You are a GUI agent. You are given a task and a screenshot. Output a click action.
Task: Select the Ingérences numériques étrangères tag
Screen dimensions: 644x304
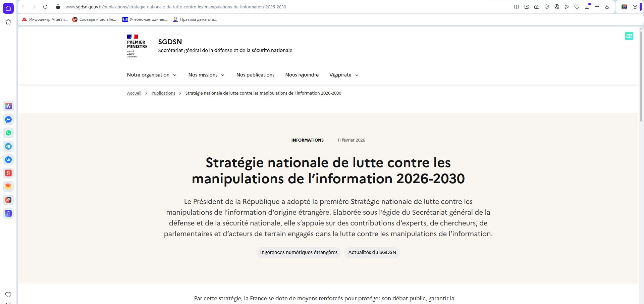299,252
